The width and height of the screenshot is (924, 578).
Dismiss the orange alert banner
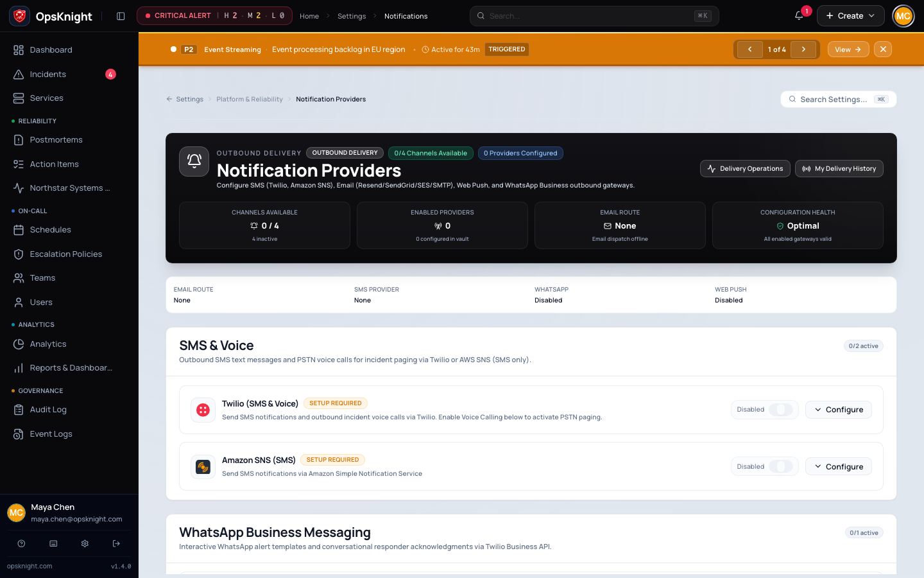(x=883, y=49)
